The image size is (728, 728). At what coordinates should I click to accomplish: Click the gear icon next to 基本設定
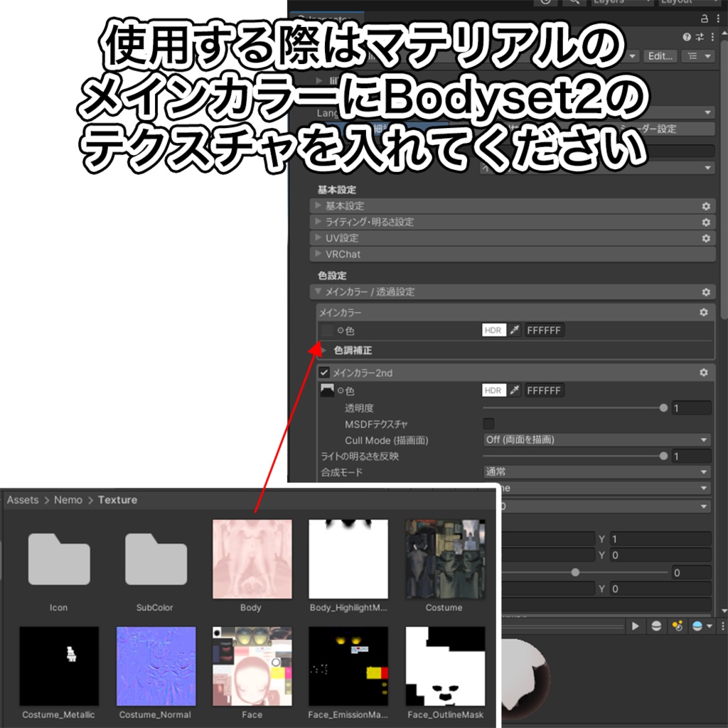705,205
